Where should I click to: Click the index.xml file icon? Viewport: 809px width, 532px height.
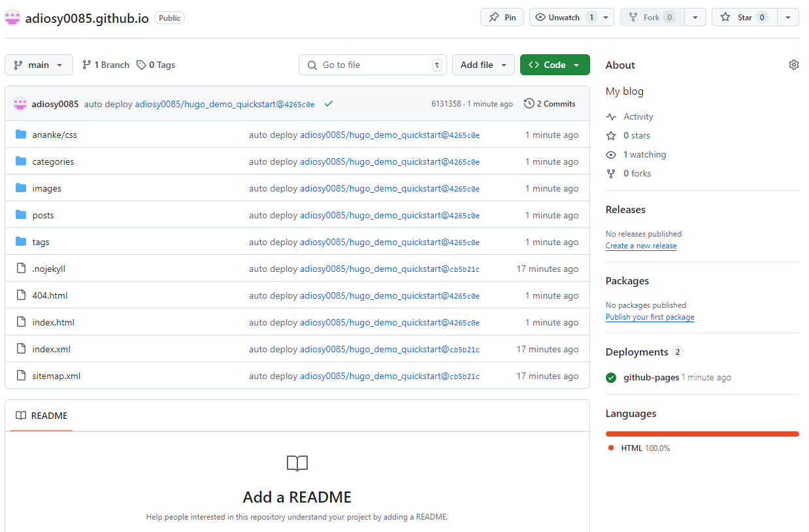(x=21, y=349)
